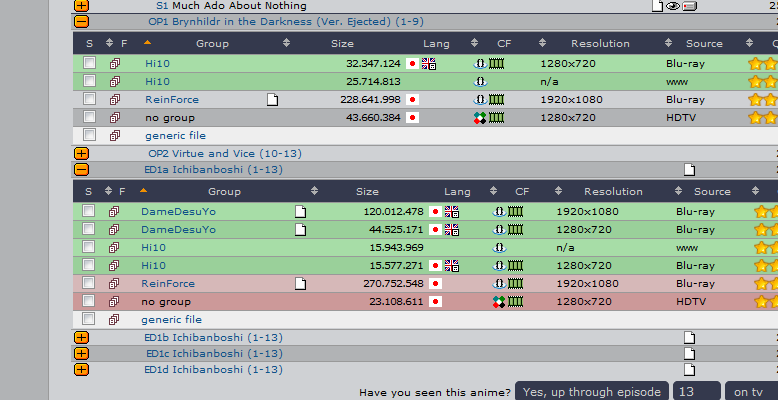The width and height of the screenshot is (778, 400).
Task: Tick the checkbox for OP1 Hi10 32.347.124 file
Action: pyautogui.click(x=89, y=63)
